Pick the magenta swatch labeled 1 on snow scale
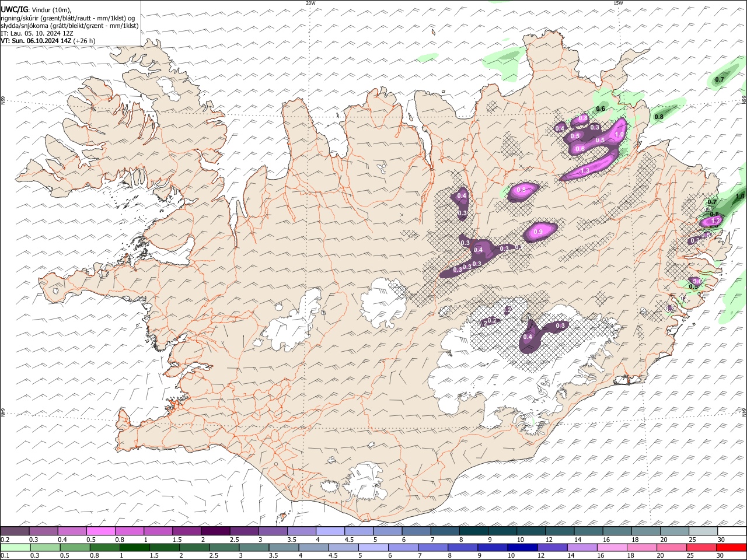The image size is (747, 560). click(x=158, y=531)
